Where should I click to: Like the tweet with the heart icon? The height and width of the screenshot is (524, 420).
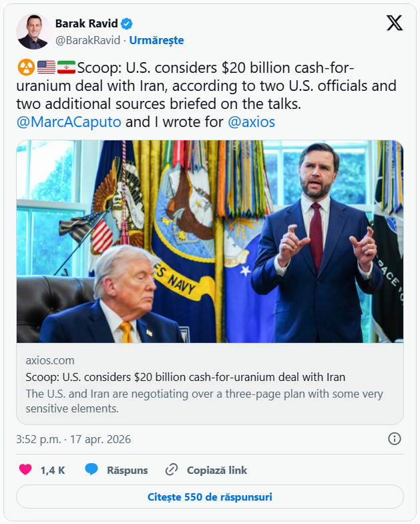click(x=25, y=470)
